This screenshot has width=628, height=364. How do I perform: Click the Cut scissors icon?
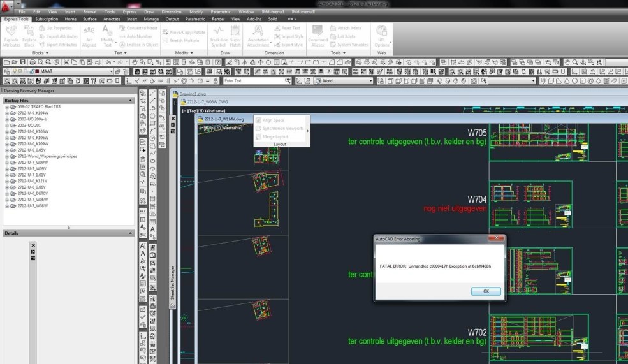coord(66,62)
